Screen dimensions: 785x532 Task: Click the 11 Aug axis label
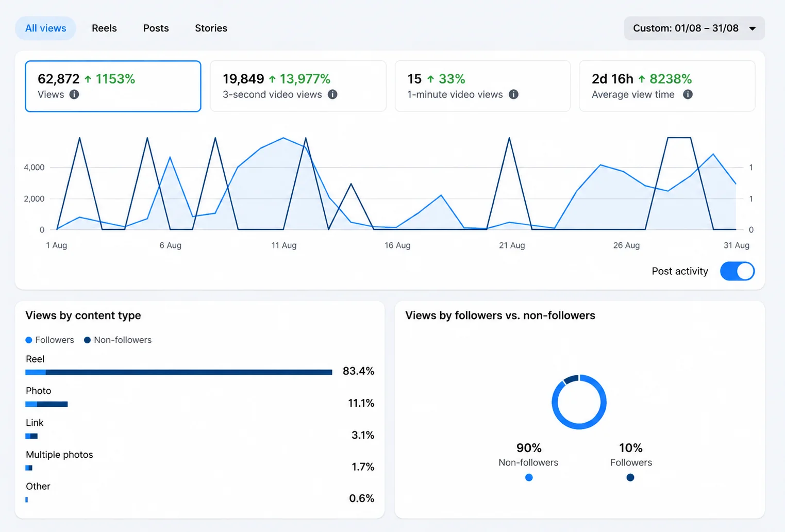click(284, 245)
